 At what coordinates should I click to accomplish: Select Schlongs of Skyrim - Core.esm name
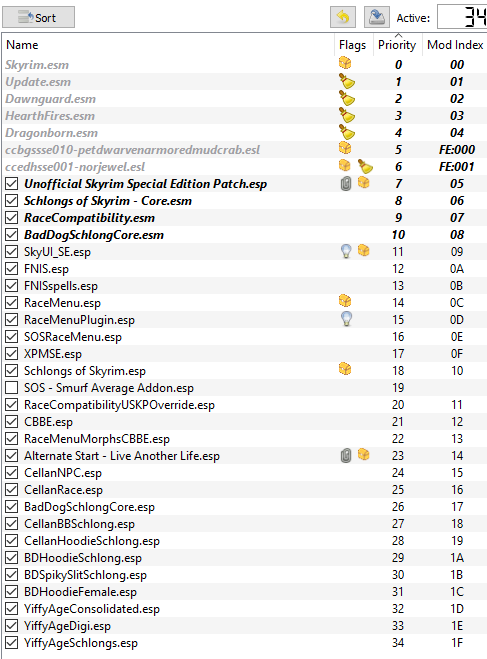(108, 201)
